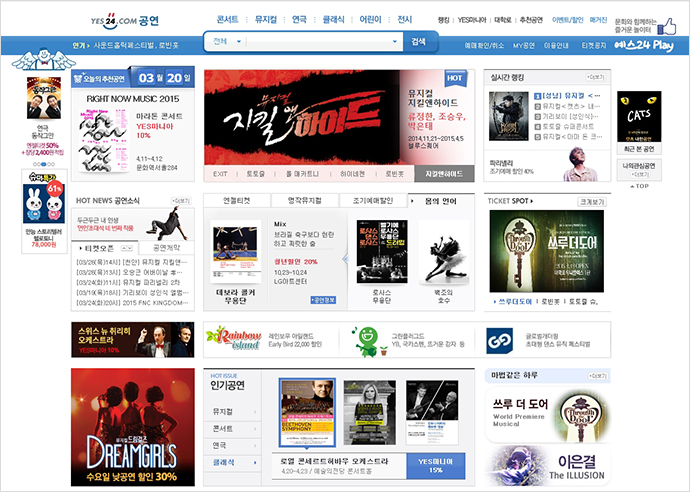Click the YES24.COM 공연 logo

pyautogui.click(x=125, y=21)
